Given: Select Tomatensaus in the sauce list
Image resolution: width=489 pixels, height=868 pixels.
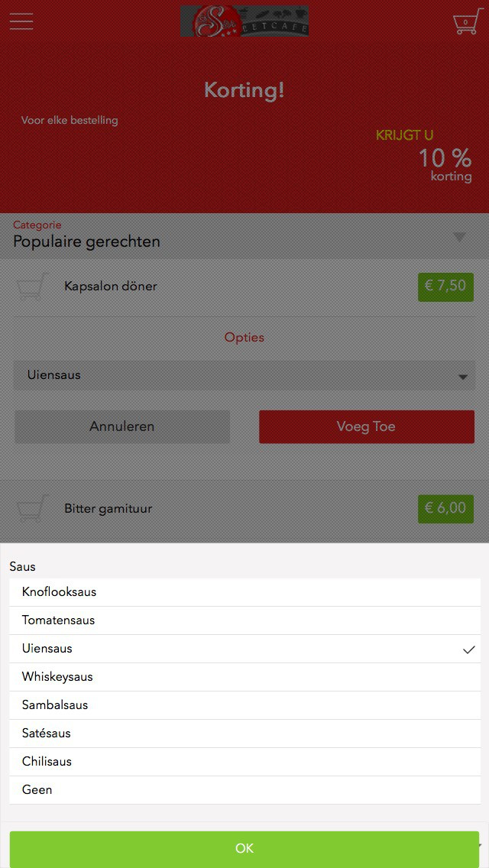Looking at the screenshot, I should pos(244,620).
